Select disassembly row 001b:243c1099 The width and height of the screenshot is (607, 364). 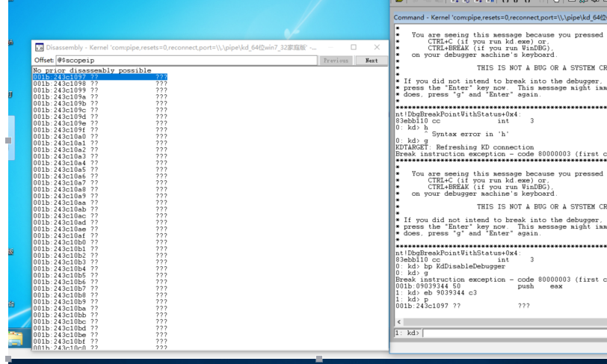[100, 90]
